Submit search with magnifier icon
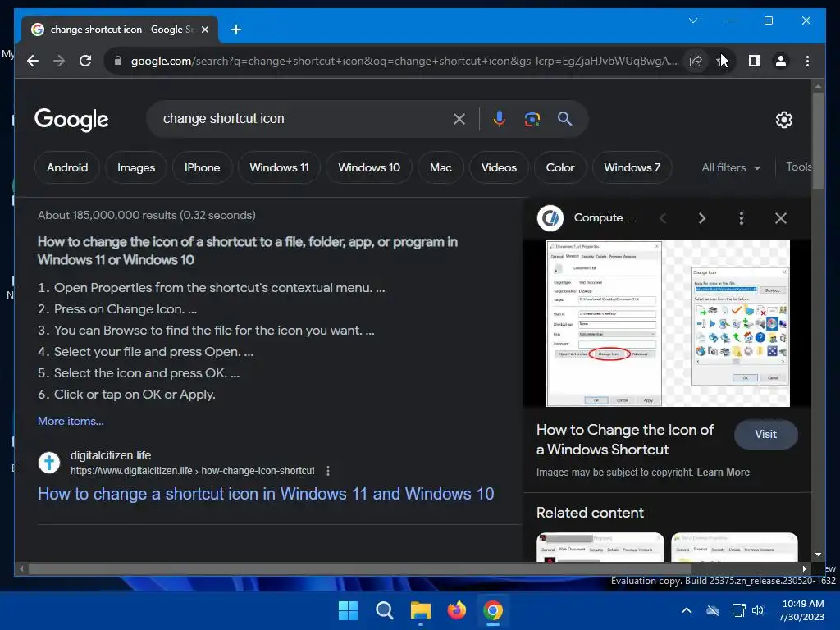The height and width of the screenshot is (630, 840). (564, 118)
